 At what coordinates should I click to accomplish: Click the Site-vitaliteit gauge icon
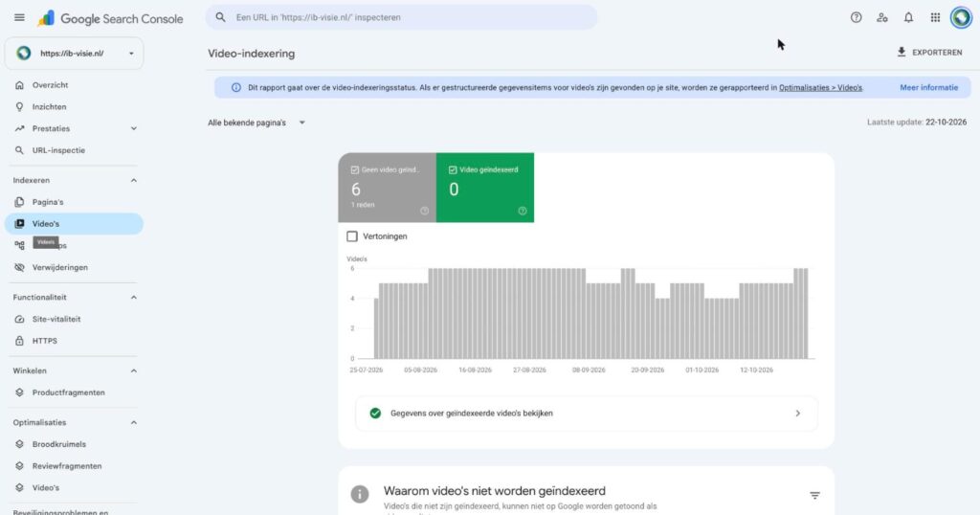click(19, 319)
